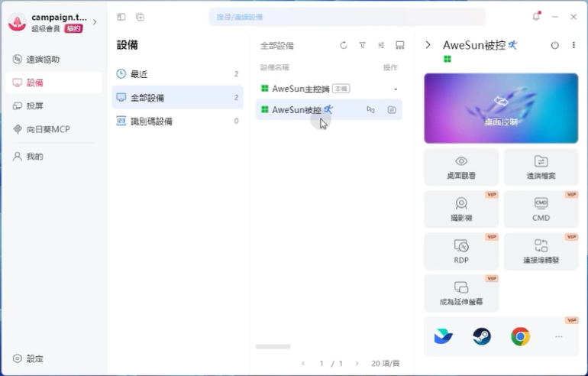This screenshot has height=376, width=588.
Task: Expand the campaign account chevron
Action: point(95,22)
